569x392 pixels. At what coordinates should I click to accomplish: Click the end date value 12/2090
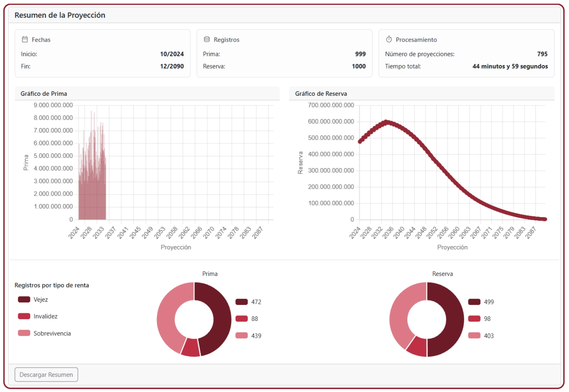(x=172, y=66)
